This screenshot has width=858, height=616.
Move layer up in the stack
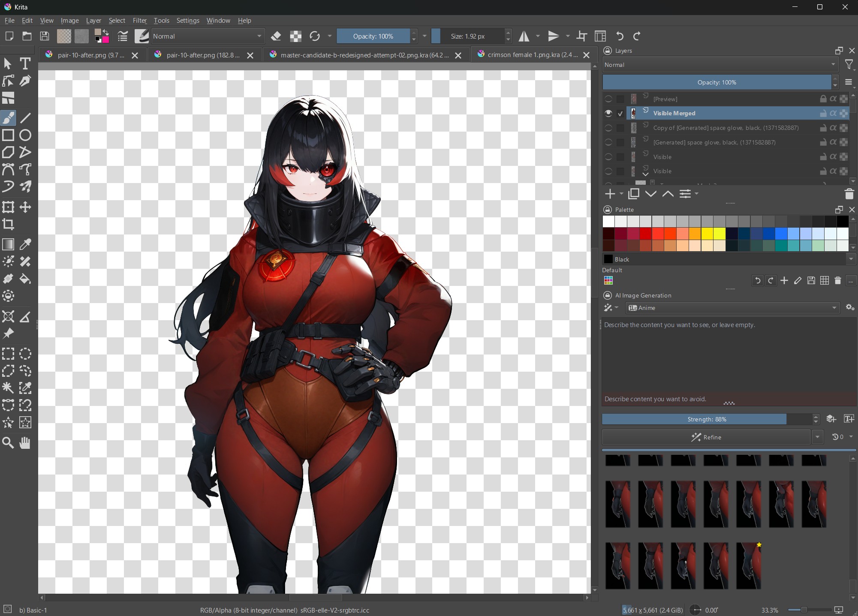tap(668, 194)
